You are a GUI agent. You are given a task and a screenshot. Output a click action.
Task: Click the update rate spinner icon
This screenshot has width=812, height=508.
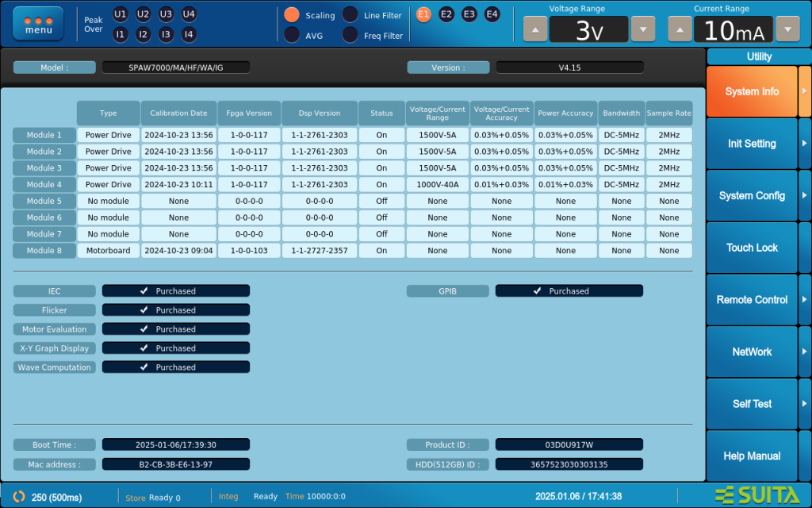(18, 497)
